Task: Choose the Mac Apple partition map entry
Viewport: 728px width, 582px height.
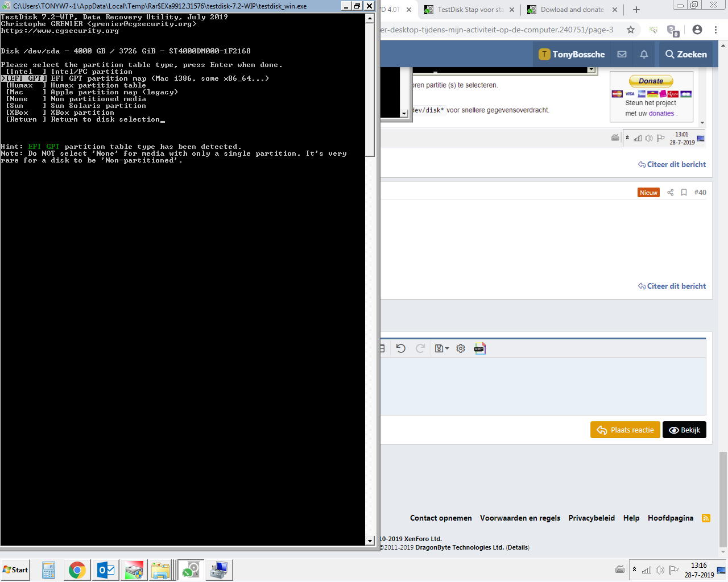Action: tap(92, 92)
